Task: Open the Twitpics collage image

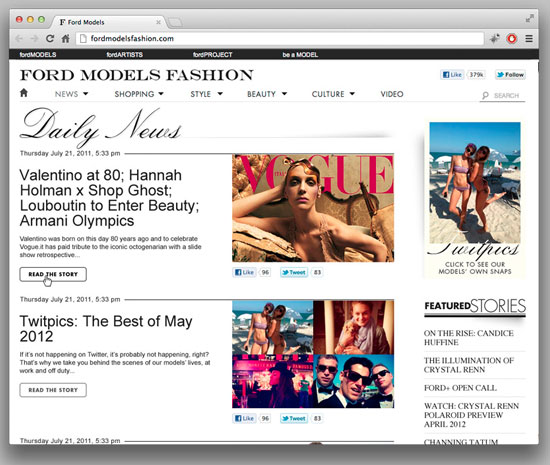Action: (x=313, y=354)
